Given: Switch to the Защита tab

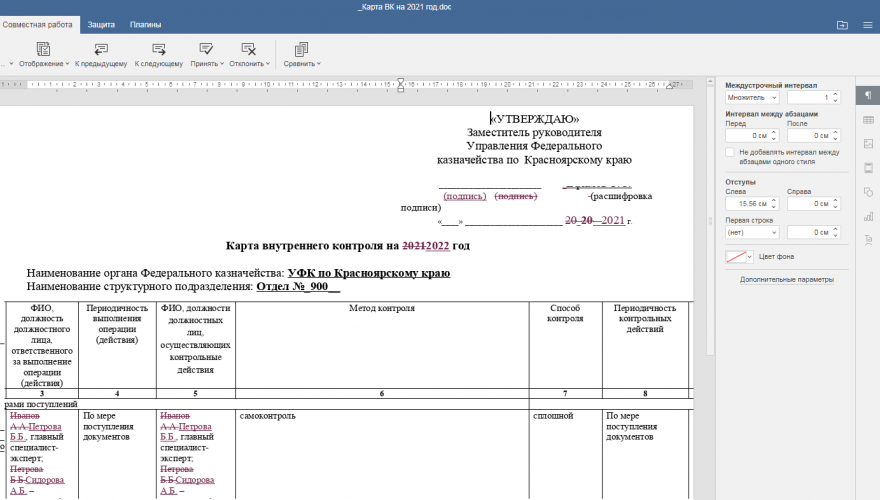Looking at the screenshot, I should pos(101,24).
